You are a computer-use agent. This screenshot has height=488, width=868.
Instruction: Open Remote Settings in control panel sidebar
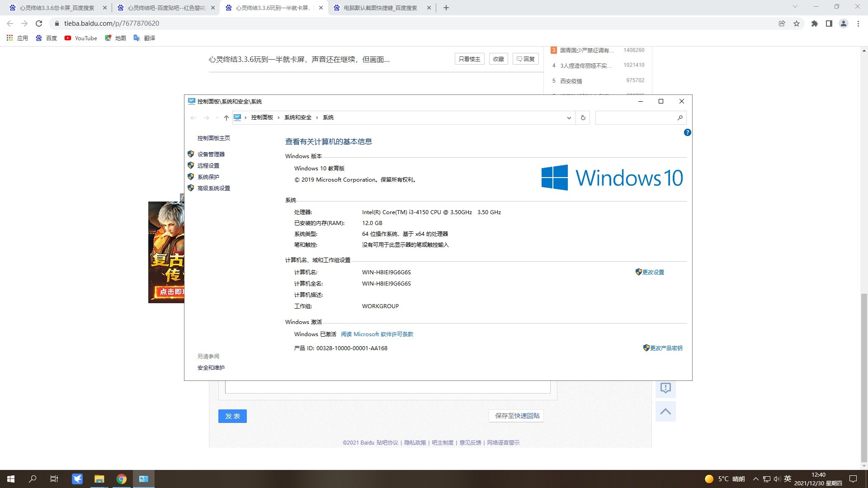pos(208,165)
